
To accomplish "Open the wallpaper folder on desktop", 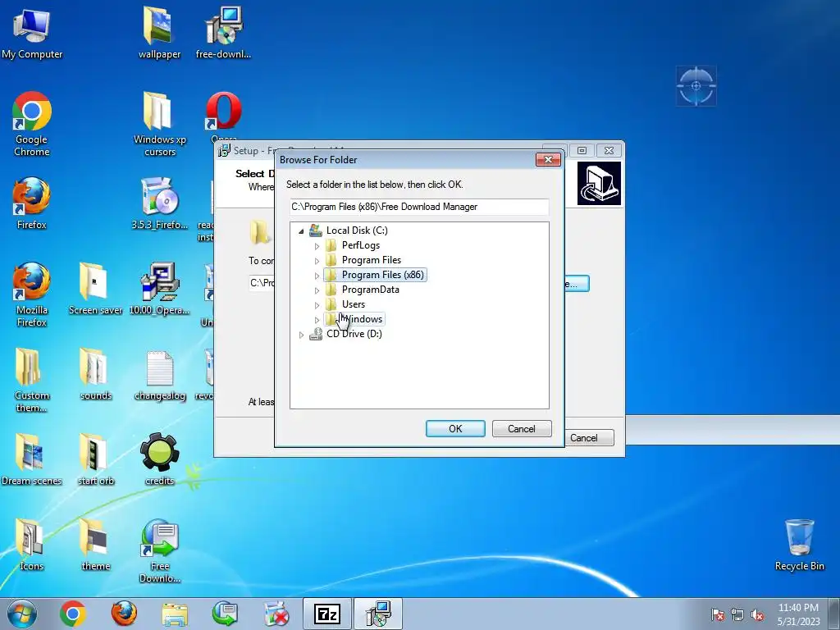I will (159, 33).
